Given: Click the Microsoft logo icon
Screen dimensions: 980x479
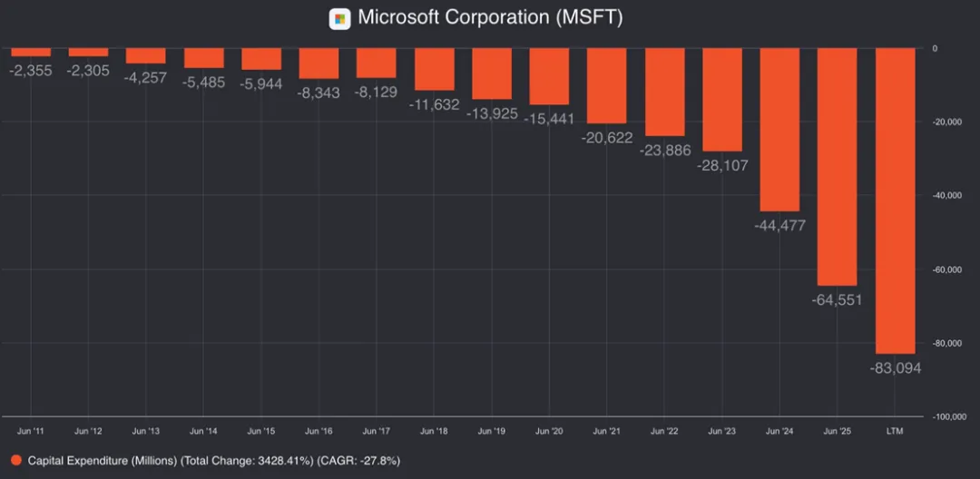Looking at the screenshot, I should 339,17.
